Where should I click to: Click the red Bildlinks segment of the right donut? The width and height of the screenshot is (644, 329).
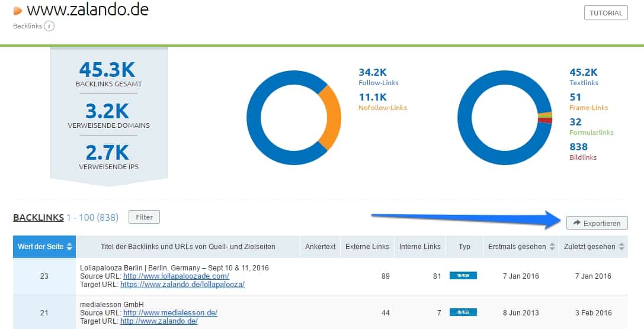pyautogui.click(x=546, y=121)
